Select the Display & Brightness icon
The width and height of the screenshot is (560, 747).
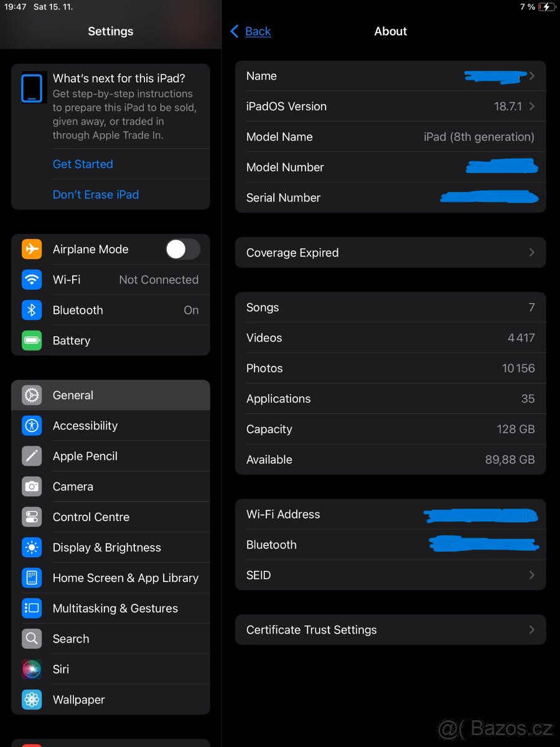click(x=32, y=547)
